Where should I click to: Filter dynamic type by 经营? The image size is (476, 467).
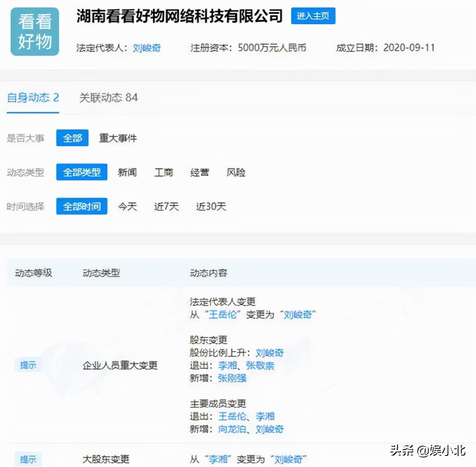(x=200, y=172)
